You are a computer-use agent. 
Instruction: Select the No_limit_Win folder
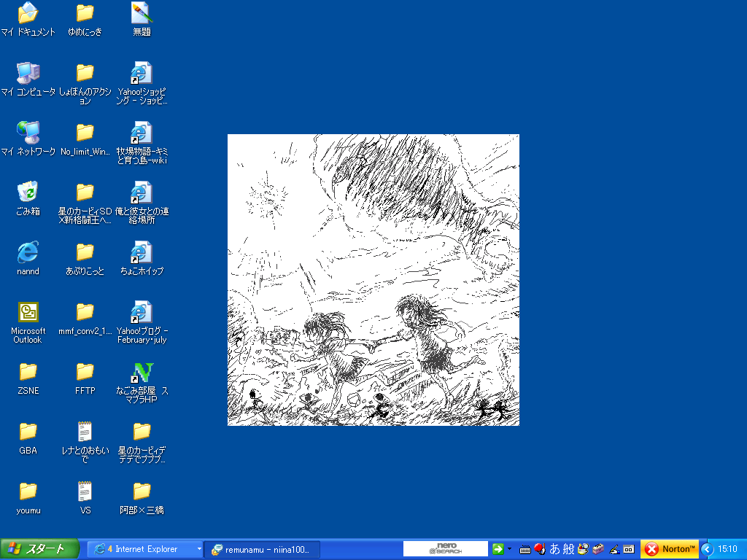coord(85,139)
